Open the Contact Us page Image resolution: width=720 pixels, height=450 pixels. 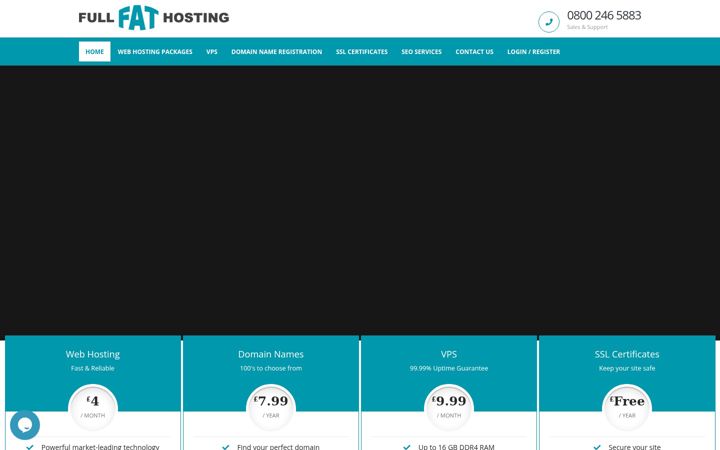point(474,52)
